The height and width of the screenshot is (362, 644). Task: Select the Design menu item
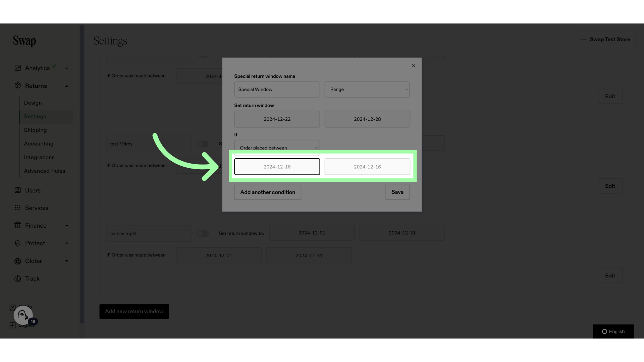(33, 103)
